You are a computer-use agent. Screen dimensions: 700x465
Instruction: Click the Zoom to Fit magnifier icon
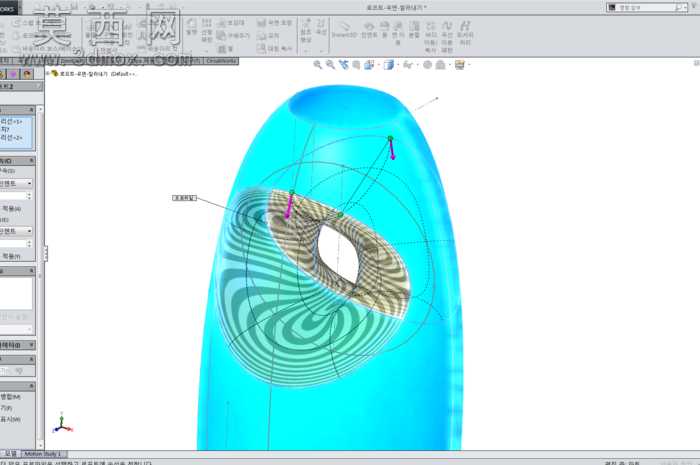click(317, 65)
